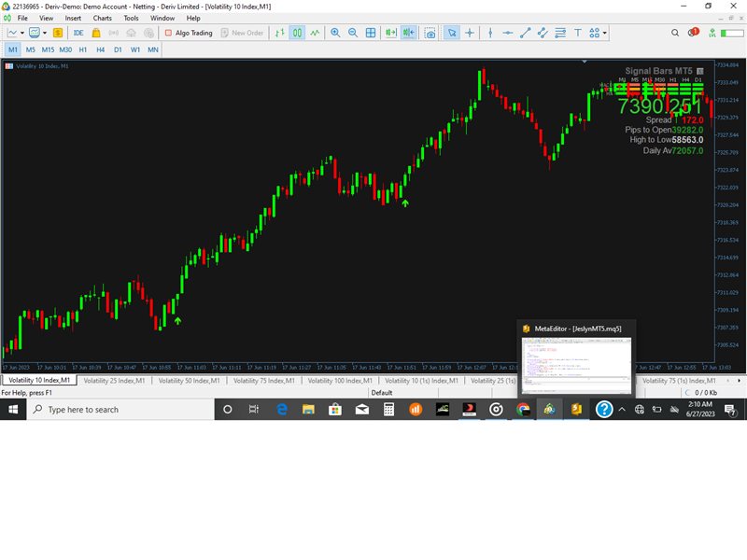747x560 pixels.
Task: Select the D1 timeframe
Action: (118, 49)
